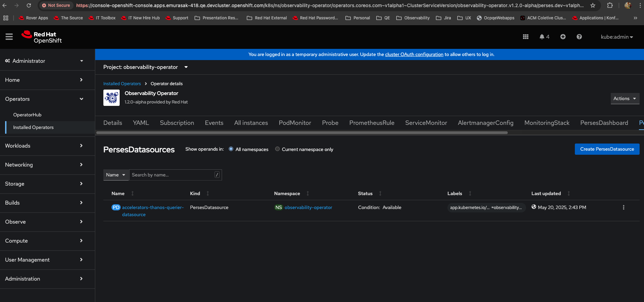The width and height of the screenshot is (644, 302).
Task: Open the application launcher grid icon
Action: tap(526, 37)
